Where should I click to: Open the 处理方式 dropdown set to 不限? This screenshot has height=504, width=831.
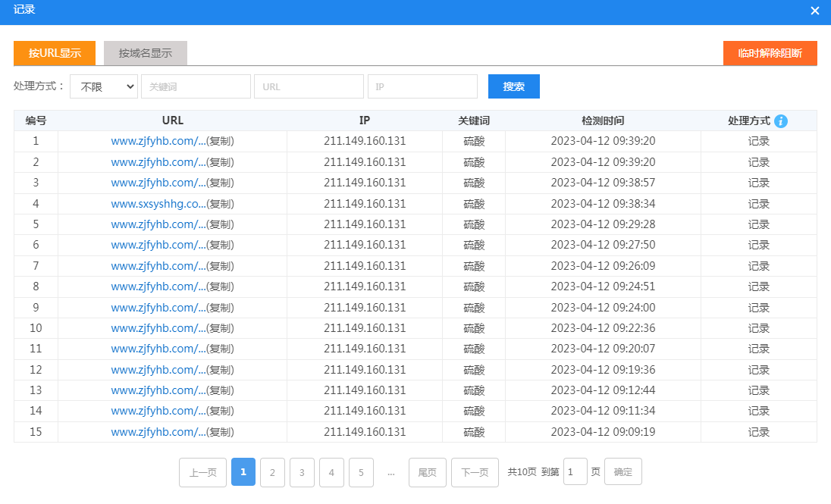coord(103,86)
